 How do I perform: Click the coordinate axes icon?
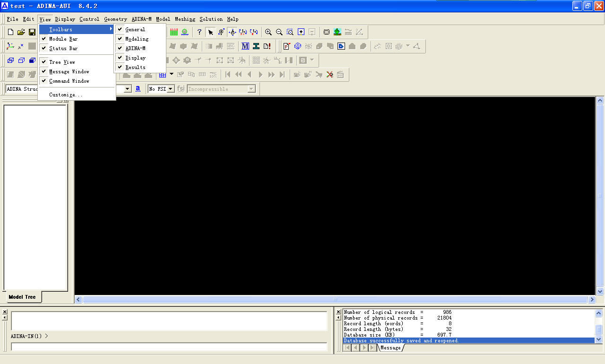pyautogui.click(x=10, y=46)
